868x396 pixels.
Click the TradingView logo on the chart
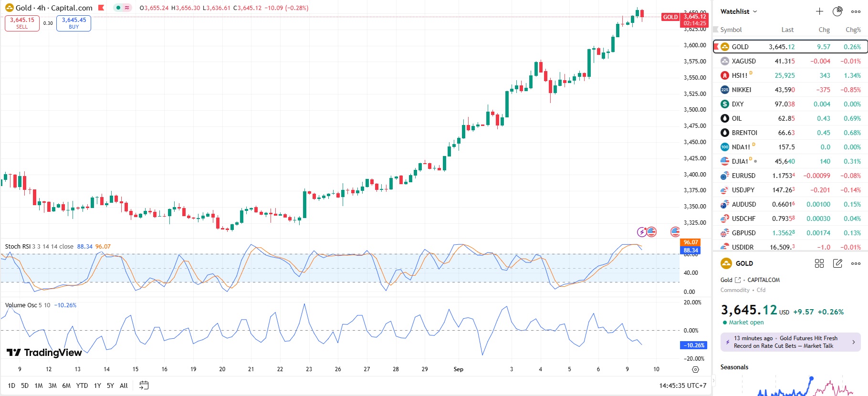point(44,353)
